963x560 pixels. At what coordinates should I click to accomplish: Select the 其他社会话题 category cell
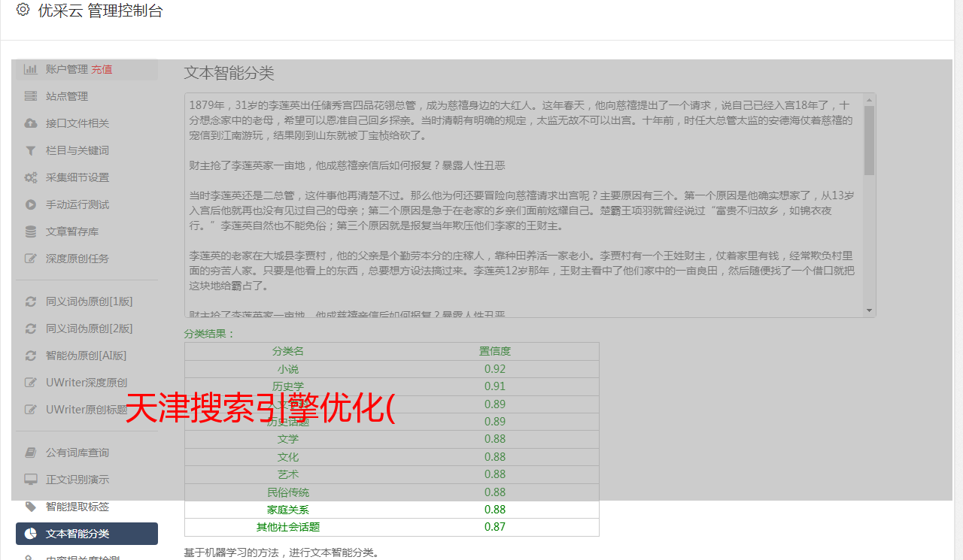coord(288,527)
